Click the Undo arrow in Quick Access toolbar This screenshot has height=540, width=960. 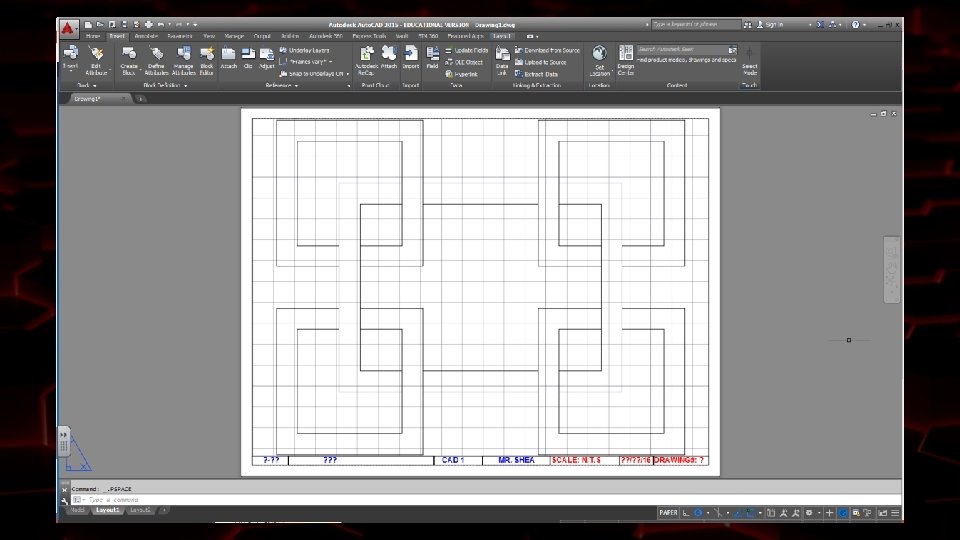(160, 24)
